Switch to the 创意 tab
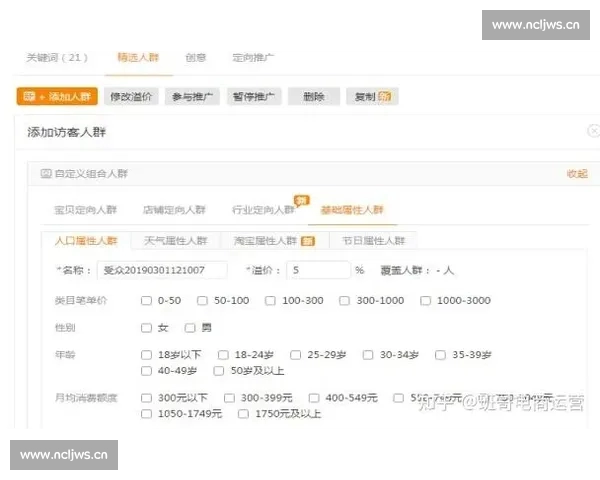600x480 pixels. point(196,58)
